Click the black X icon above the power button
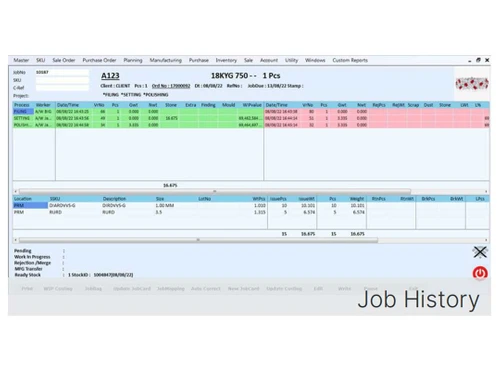 (x=480, y=252)
